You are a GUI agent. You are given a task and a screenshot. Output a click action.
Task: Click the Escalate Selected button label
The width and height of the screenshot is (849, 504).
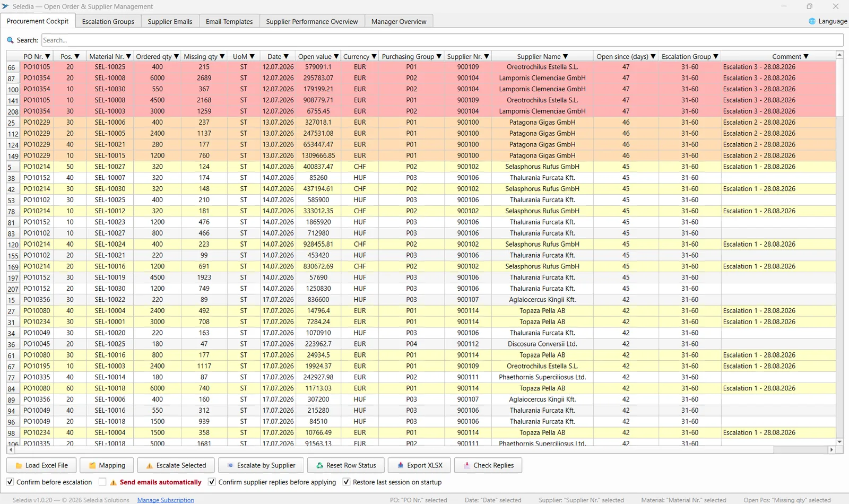point(181,465)
